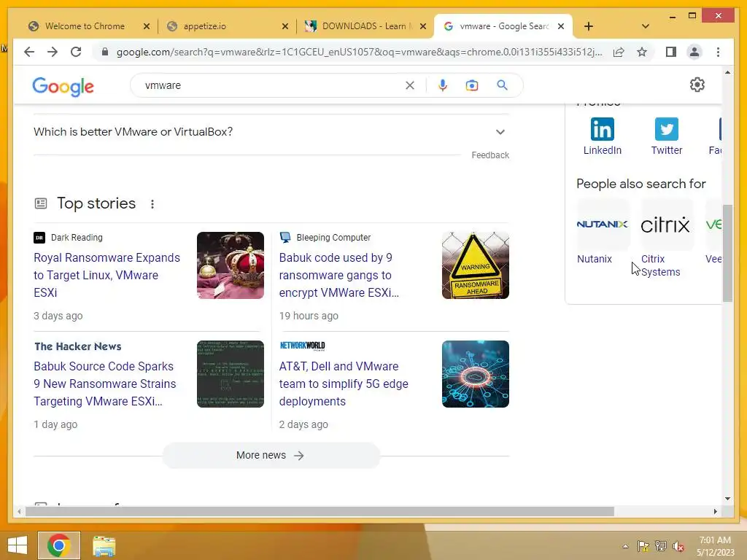The height and width of the screenshot is (560, 747).
Task: Click the Chrome taskbar icon
Action: (59, 545)
